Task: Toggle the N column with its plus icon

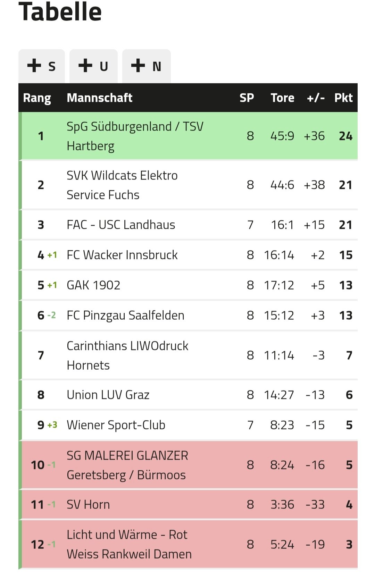Action: [147, 66]
